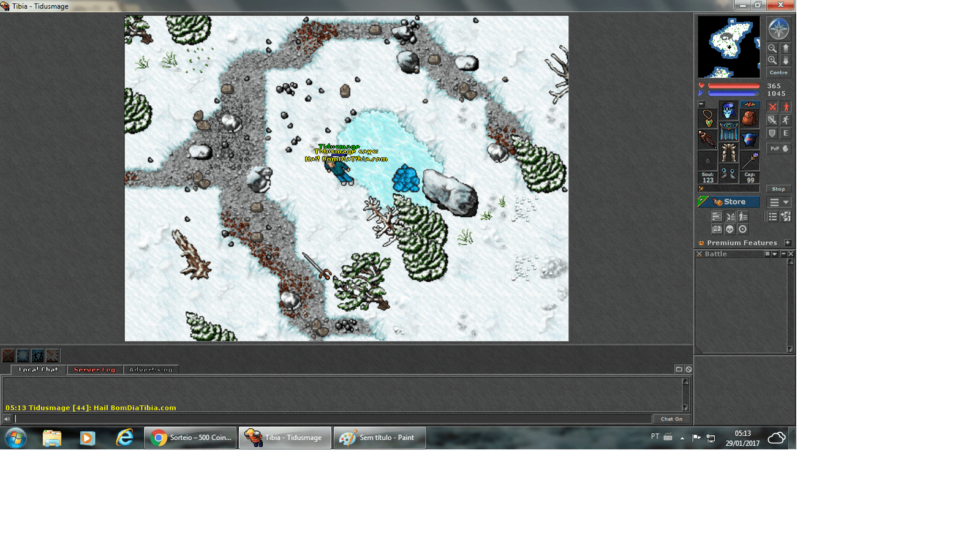
Task: Select the plate legs slot
Action: 729,152
